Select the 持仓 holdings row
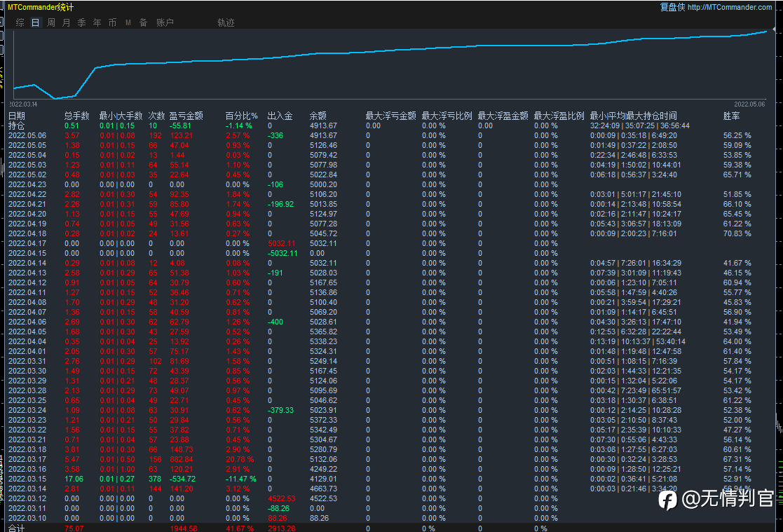This screenshot has width=783, height=532. click(x=17, y=125)
